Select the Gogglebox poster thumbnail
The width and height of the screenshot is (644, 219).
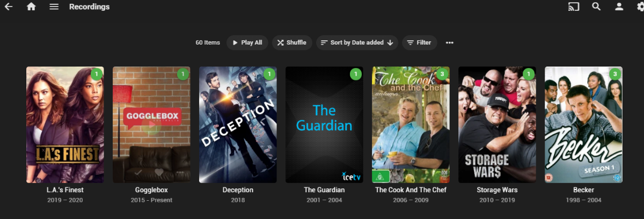point(151,125)
